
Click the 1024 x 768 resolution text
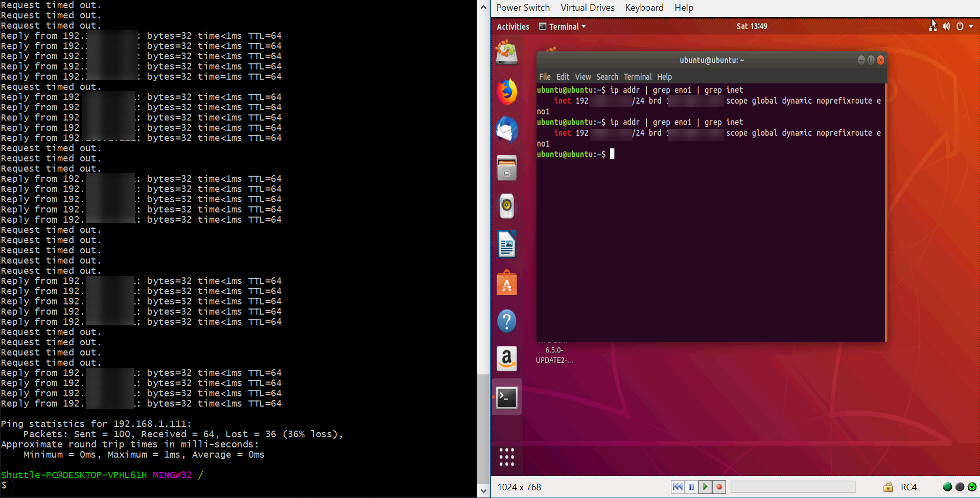(519, 487)
